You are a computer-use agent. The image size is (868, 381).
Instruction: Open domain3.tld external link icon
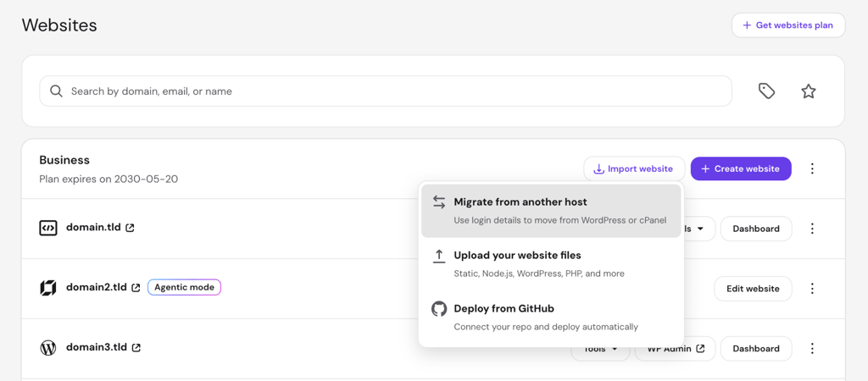[x=136, y=348]
